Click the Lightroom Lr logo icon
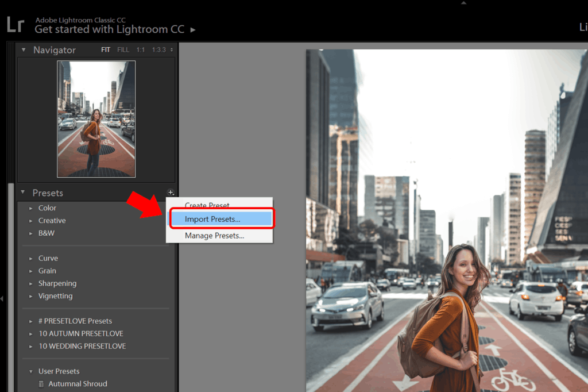This screenshot has width=588, height=392. point(16,24)
